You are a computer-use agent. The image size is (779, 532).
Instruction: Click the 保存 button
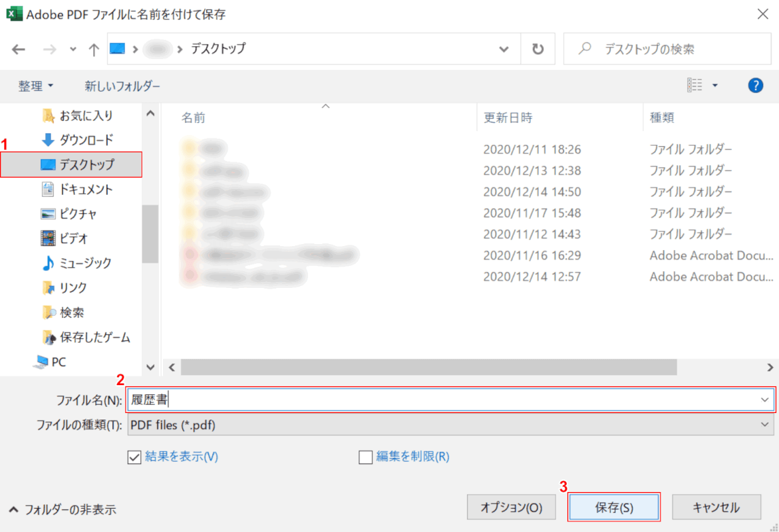(x=613, y=507)
